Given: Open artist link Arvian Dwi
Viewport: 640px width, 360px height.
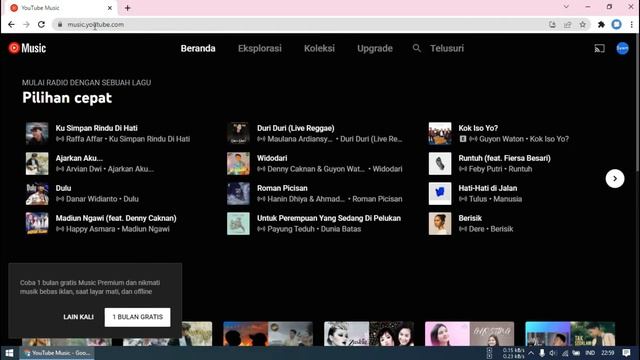Looking at the screenshot, I should pos(84,169).
